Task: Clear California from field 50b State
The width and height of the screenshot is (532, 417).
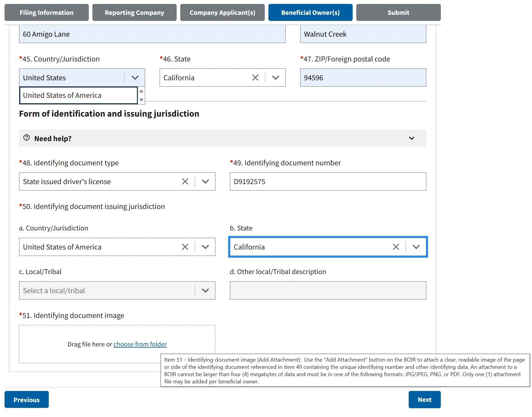Action: (x=396, y=247)
